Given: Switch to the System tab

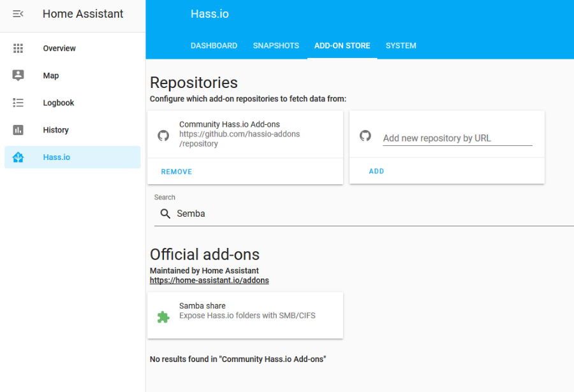Looking at the screenshot, I should (401, 46).
